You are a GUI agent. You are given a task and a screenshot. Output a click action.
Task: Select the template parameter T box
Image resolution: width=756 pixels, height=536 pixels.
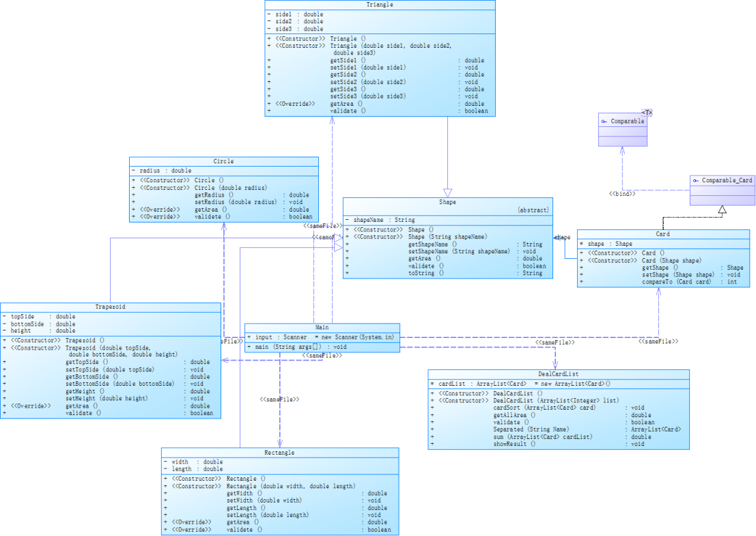pos(647,112)
